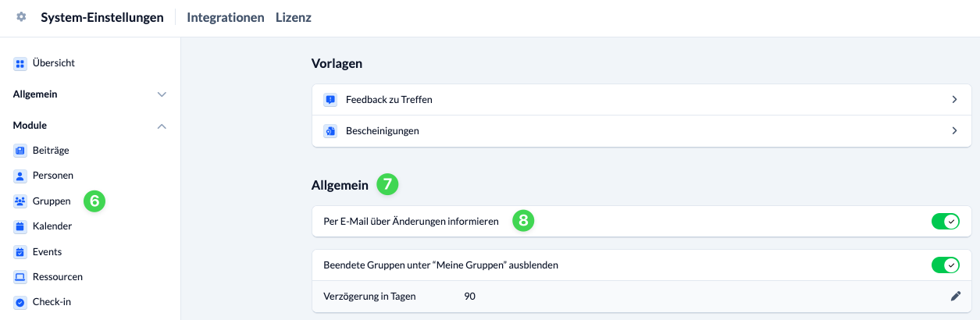
Task: Edit Verzögerung in Tagen with pencil icon
Action: tap(955, 296)
